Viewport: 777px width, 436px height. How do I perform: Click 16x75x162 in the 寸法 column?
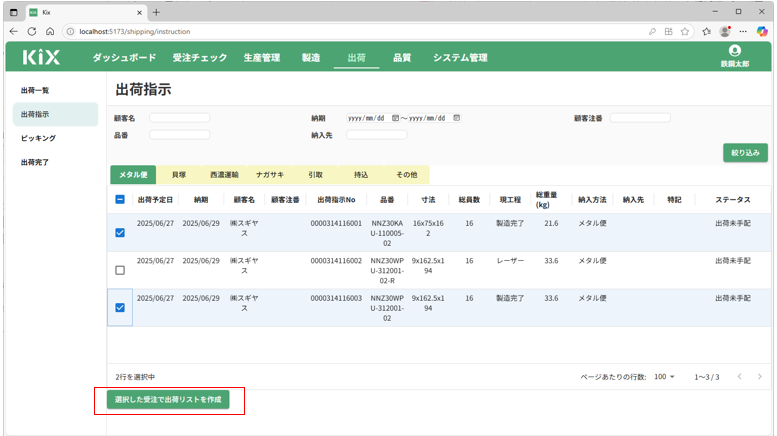point(428,228)
